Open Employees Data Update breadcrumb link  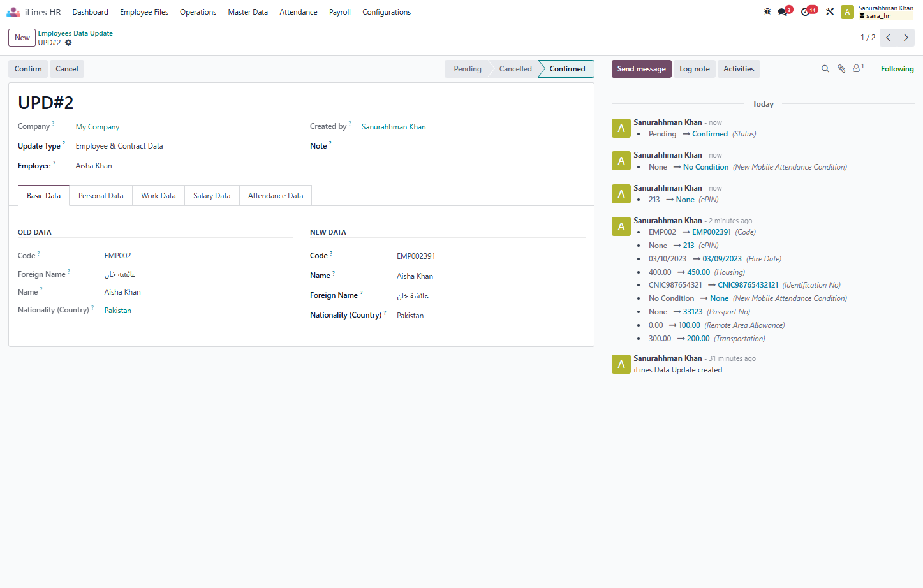coord(75,33)
